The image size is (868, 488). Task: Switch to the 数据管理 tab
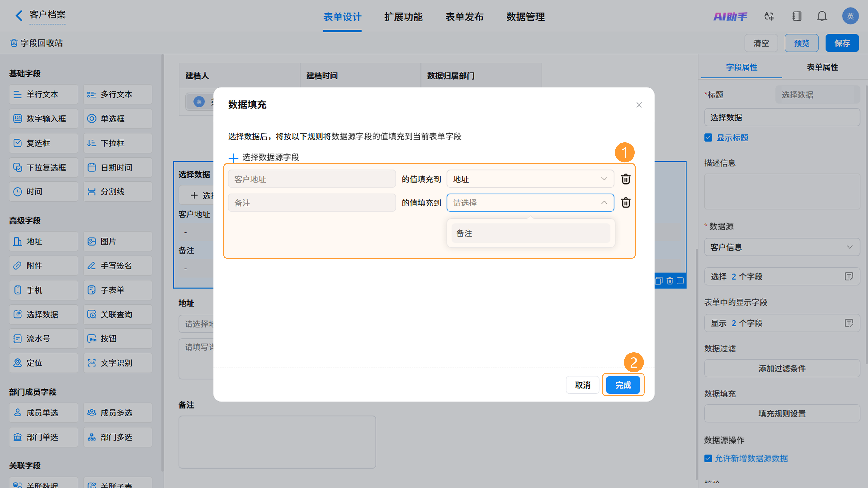(x=525, y=17)
